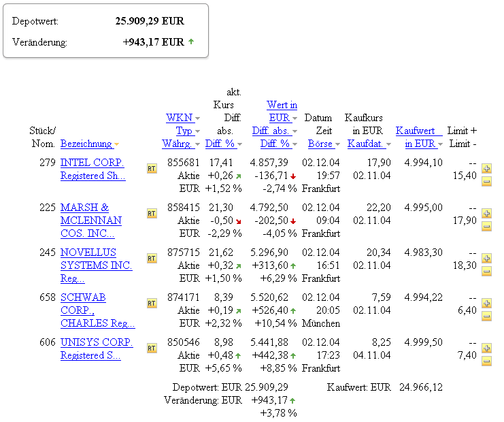Click Unisys purchase date 04.11.04
Image resolution: width=504 pixels, height=422 pixels.
pyautogui.click(x=372, y=355)
